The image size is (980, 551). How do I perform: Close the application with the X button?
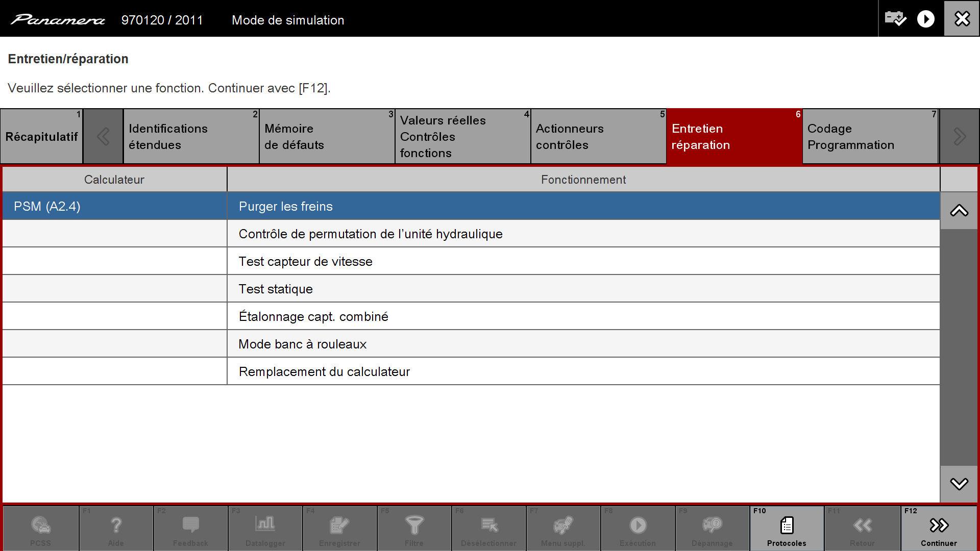[x=962, y=19]
